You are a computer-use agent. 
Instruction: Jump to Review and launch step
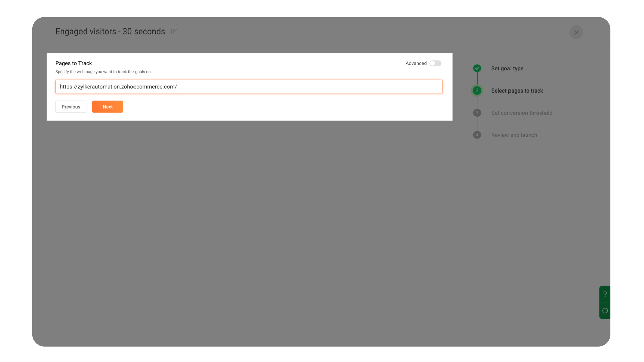click(514, 135)
